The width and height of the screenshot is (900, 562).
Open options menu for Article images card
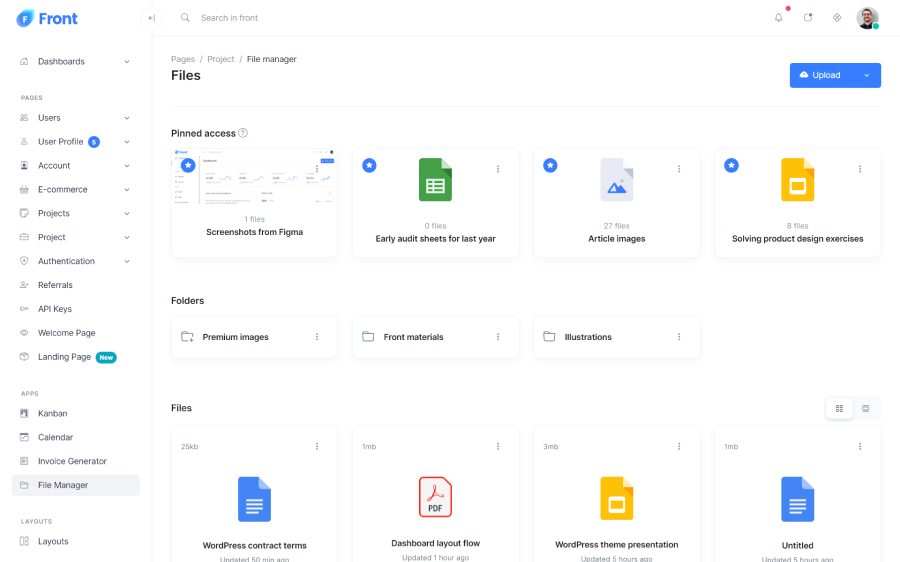tap(679, 169)
